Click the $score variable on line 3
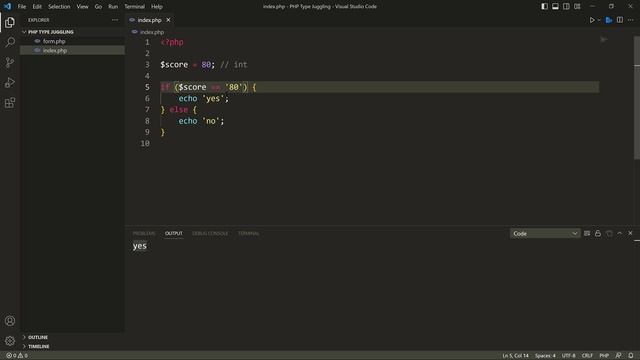The image size is (640, 360). [174, 64]
